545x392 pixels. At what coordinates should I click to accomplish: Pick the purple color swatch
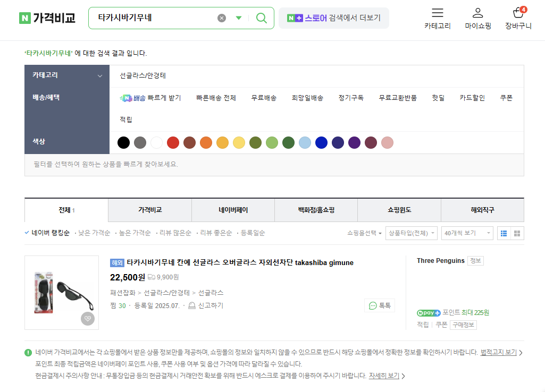(x=355, y=143)
